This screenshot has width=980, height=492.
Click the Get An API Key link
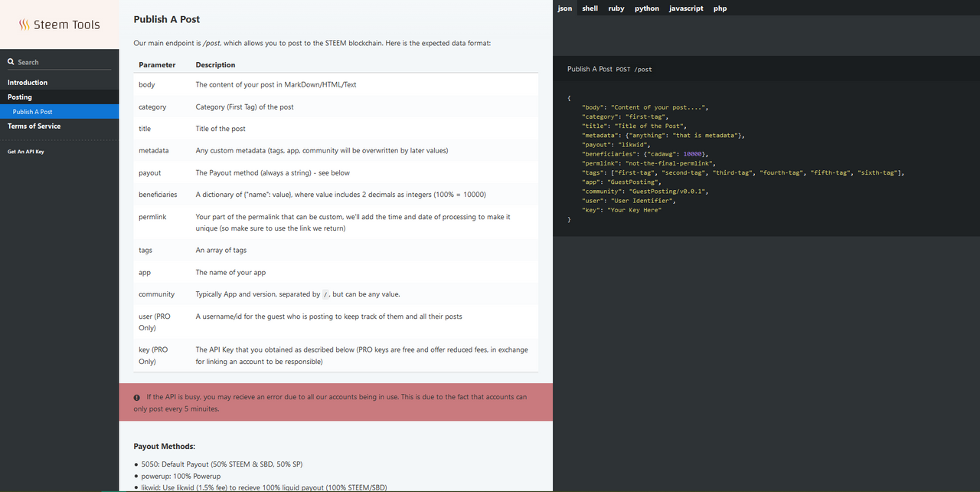click(25, 152)
